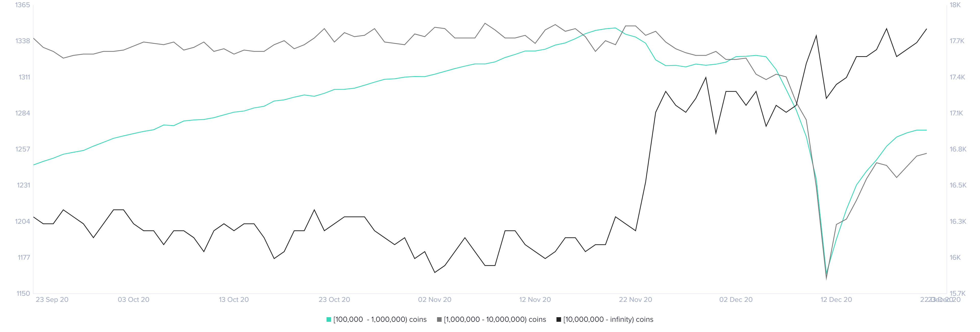The image size is (980, 332).
Task: Click the 17.1K right axis value
Action: tap(956, 113)
